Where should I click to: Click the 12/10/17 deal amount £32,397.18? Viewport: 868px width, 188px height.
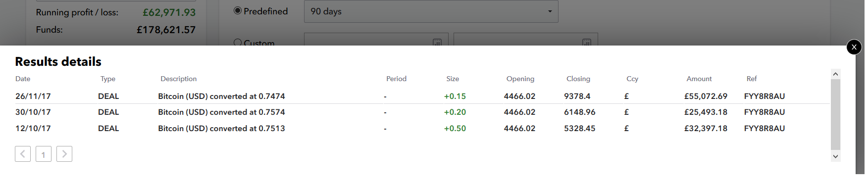706,128
